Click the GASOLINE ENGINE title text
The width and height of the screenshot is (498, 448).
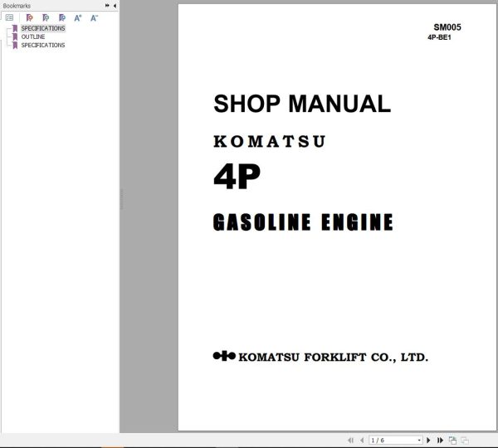coord(303,222)
